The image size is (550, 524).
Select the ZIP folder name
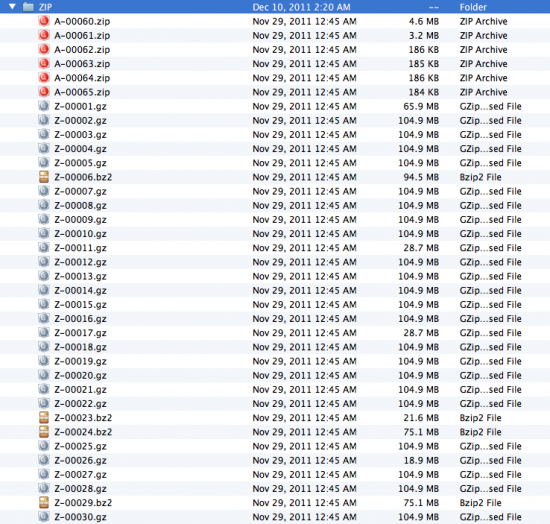45,7
